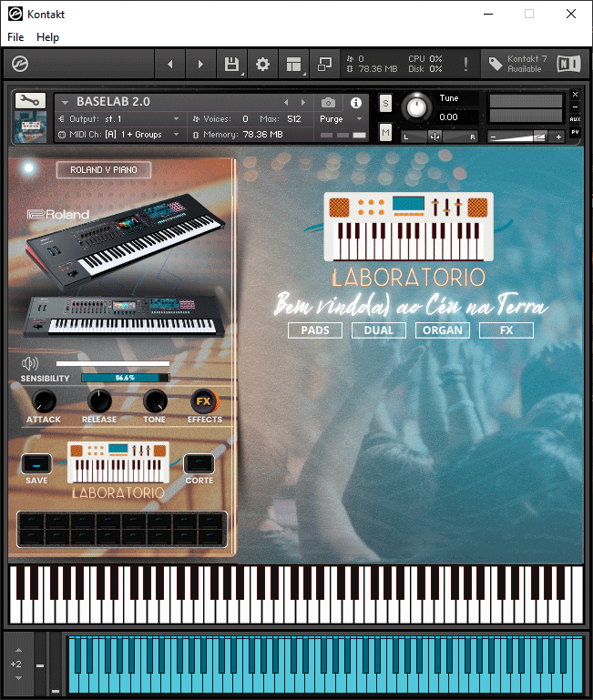Click the purge status indicator bars

tap(343, 136)
